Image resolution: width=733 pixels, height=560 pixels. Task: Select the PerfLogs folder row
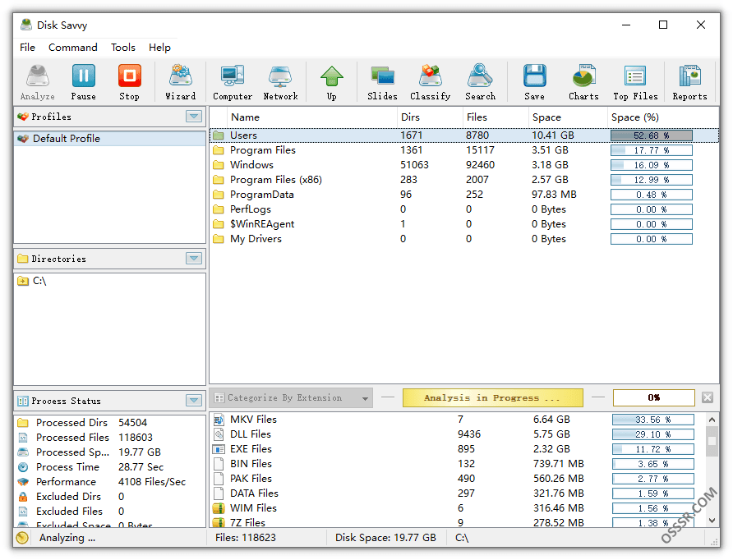tap(463, 209)
